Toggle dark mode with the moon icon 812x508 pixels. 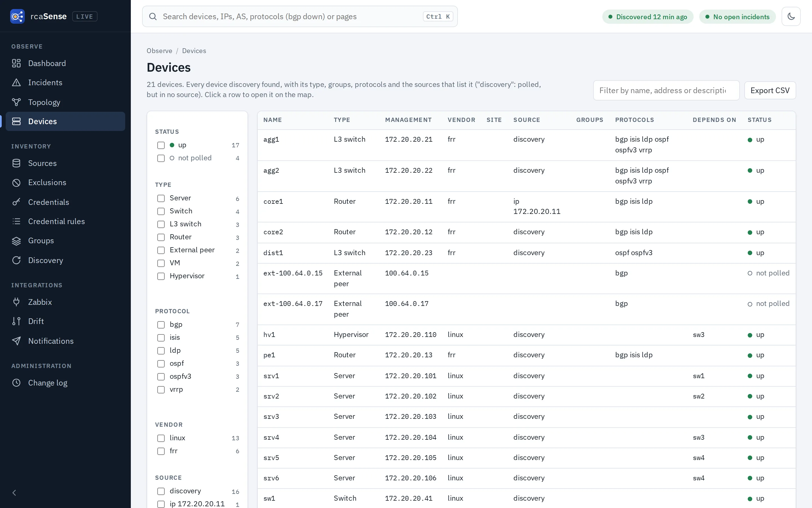coord(791,16)
